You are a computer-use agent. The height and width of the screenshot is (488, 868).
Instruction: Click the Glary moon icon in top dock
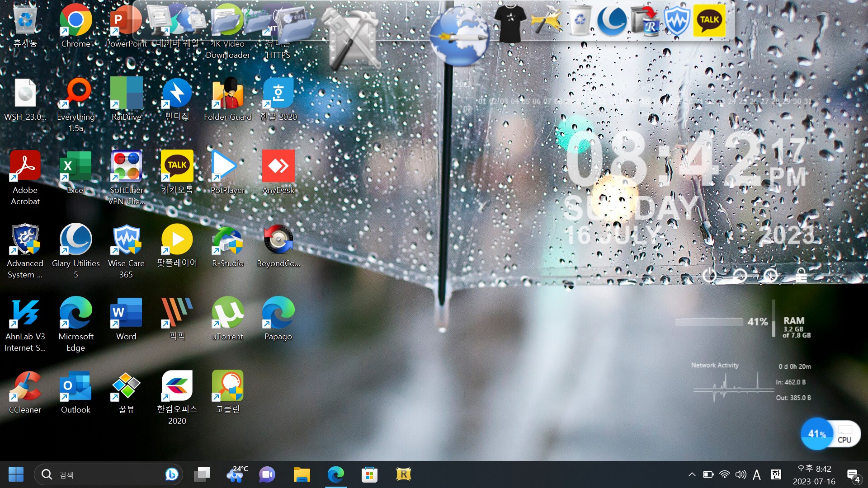pyautogui.click(x=611, y=21)
